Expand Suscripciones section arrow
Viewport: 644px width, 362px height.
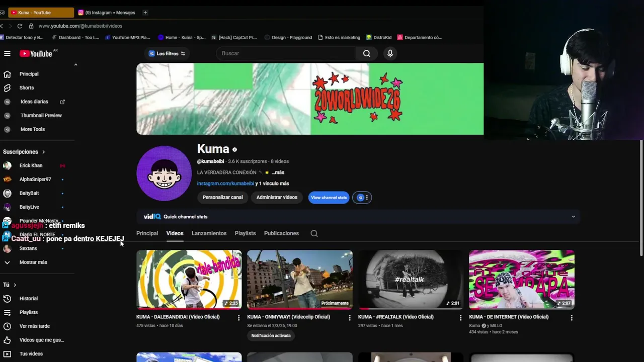click(x=43, y=152)
